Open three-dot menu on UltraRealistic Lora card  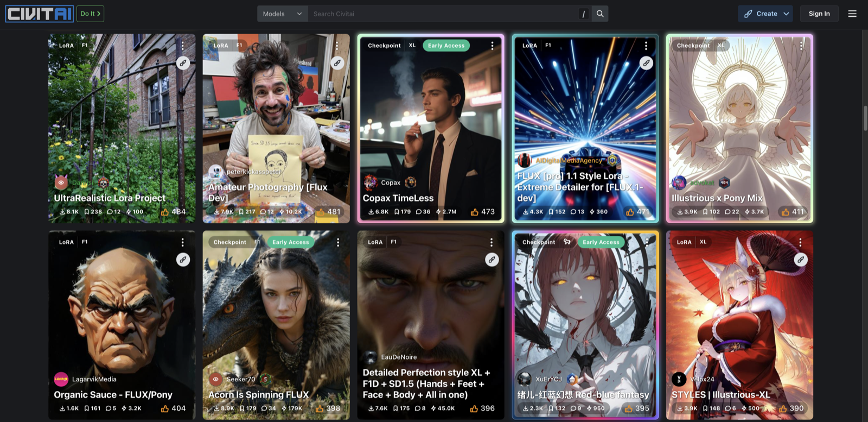click(x=183, y=46)
